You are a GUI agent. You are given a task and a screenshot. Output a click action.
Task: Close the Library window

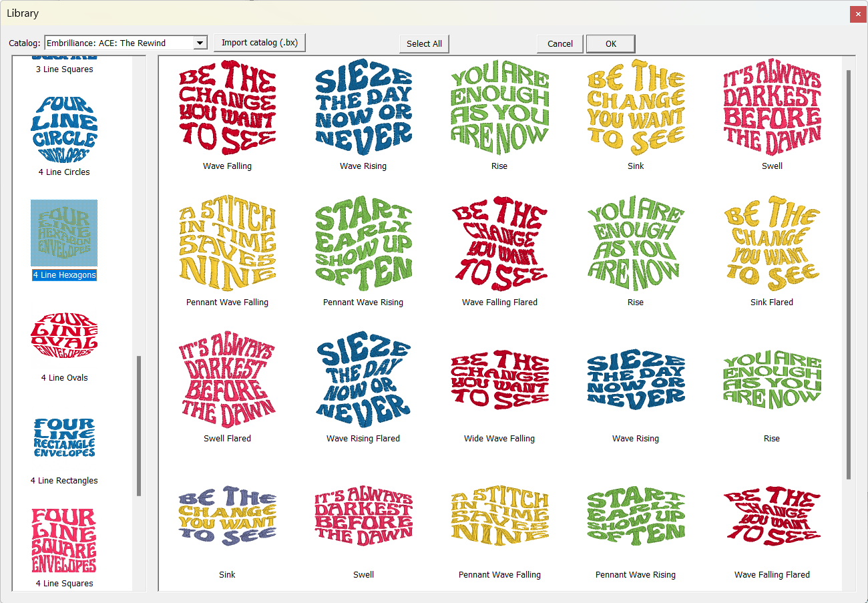(858, 14)
